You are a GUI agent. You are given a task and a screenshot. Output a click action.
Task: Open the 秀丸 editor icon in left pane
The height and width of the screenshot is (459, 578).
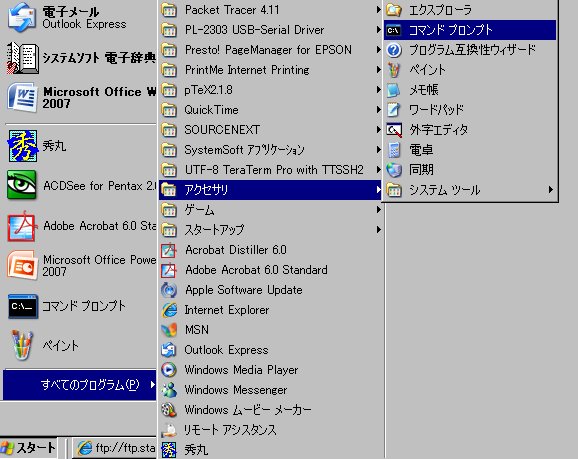pyautogui.click(x=23, y=146)
